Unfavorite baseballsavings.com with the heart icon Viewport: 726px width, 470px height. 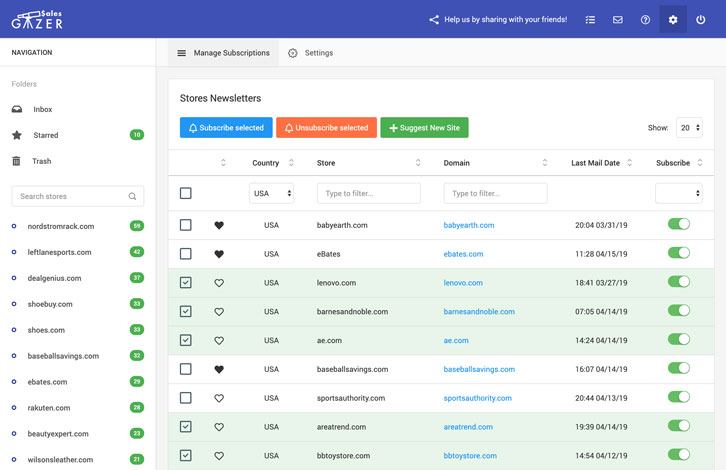click(219, 369)
